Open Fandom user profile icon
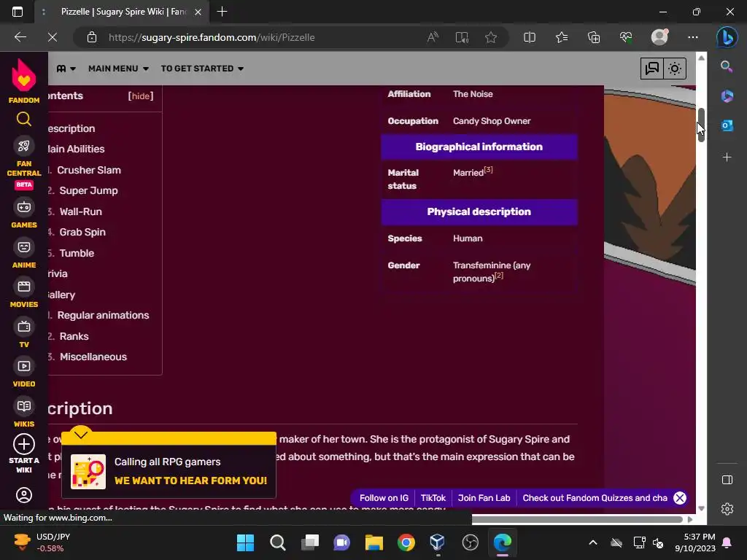747x560 pixels. click(x=24, y=495)
